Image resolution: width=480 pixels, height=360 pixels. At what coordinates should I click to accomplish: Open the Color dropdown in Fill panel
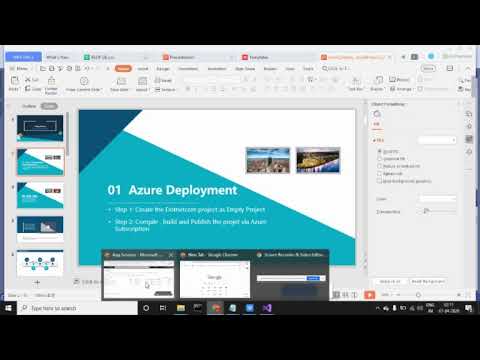[x=438, y=199]
